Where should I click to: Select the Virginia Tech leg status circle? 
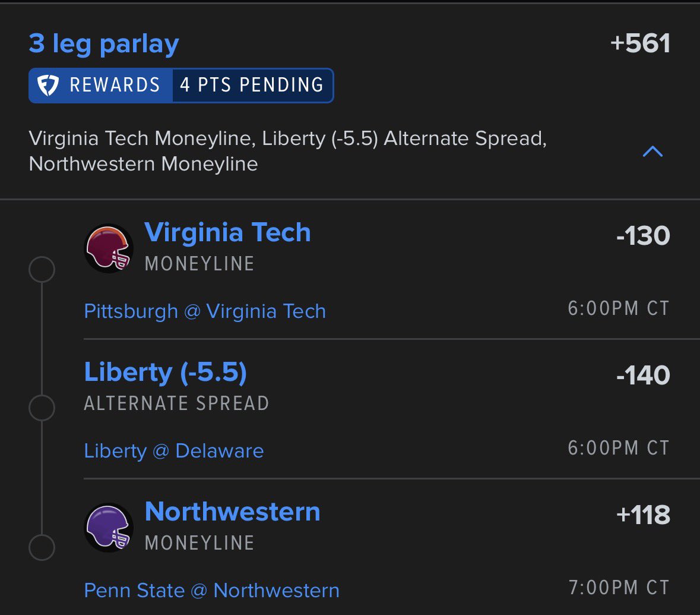(42, 270)
